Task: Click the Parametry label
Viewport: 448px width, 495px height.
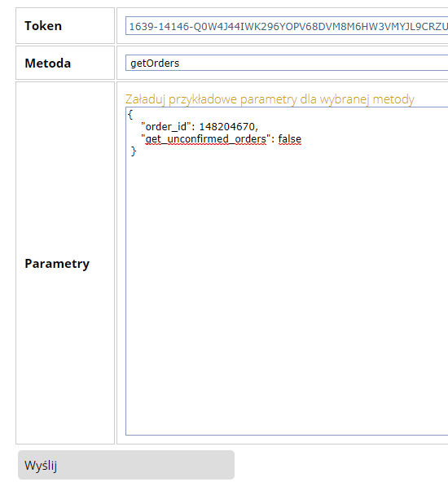Action: [57, 264]
